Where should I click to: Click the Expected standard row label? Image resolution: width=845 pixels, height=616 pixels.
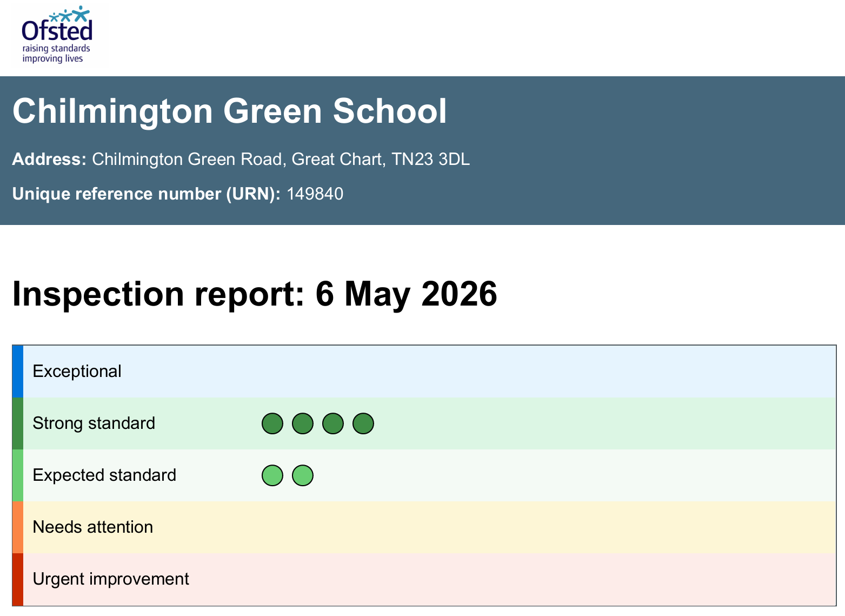click(x=105, y=475)
